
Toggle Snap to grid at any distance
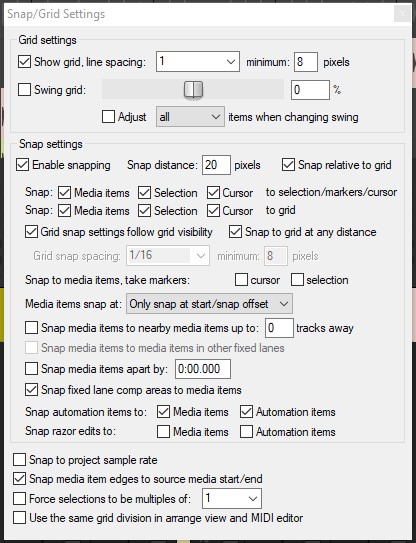pyautogui.click(x=235, y=232)
